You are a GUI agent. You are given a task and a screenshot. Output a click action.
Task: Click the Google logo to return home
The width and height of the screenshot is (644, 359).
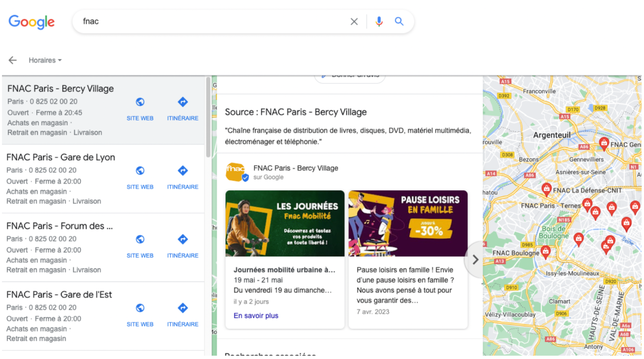[x=32, y=22]
